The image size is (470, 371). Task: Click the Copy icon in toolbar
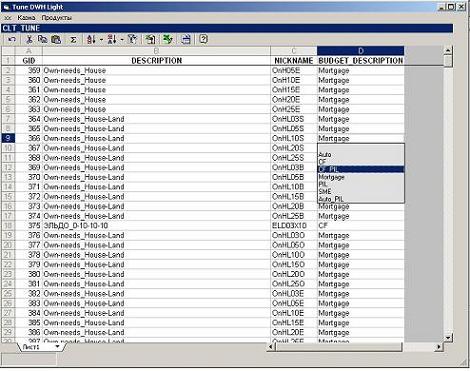42,40
